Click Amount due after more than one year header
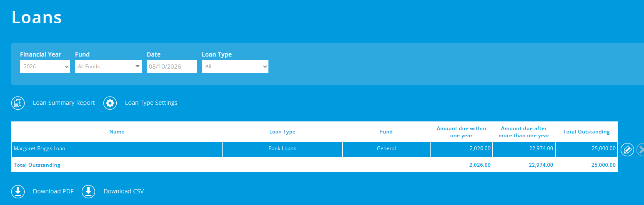This screenshot has width=644, height=205. click(524, 132)
